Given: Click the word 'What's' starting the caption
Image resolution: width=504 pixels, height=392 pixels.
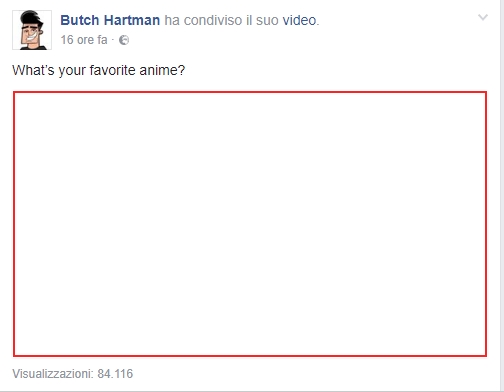Looking at the screenshot, I should pos(33,70).
